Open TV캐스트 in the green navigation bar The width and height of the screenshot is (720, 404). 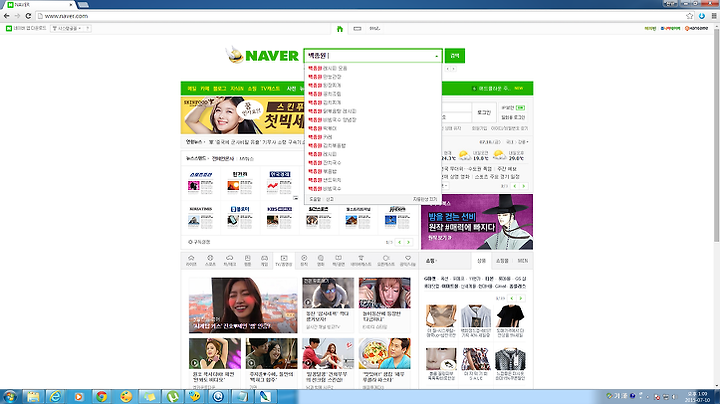270,89
